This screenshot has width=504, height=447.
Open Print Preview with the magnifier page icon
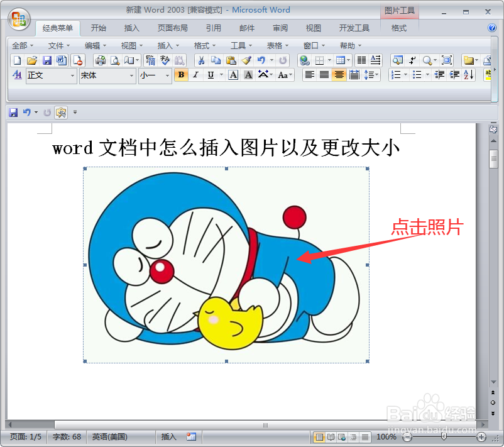115,60
